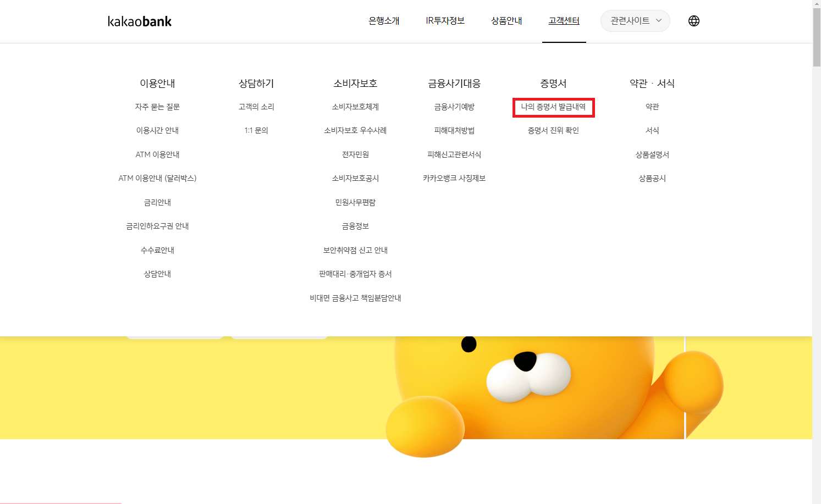Click the 약관 · 서식 heading
The height and width of the screenshot is (504, 821).
[652, 84]
